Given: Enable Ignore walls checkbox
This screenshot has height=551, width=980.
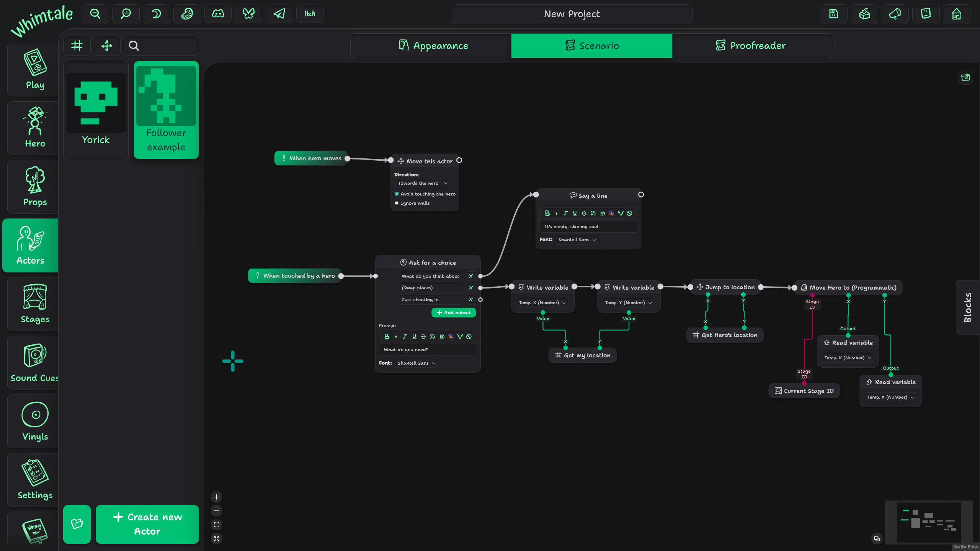Looking at the screenshot, I should click(x=397, y=203).
